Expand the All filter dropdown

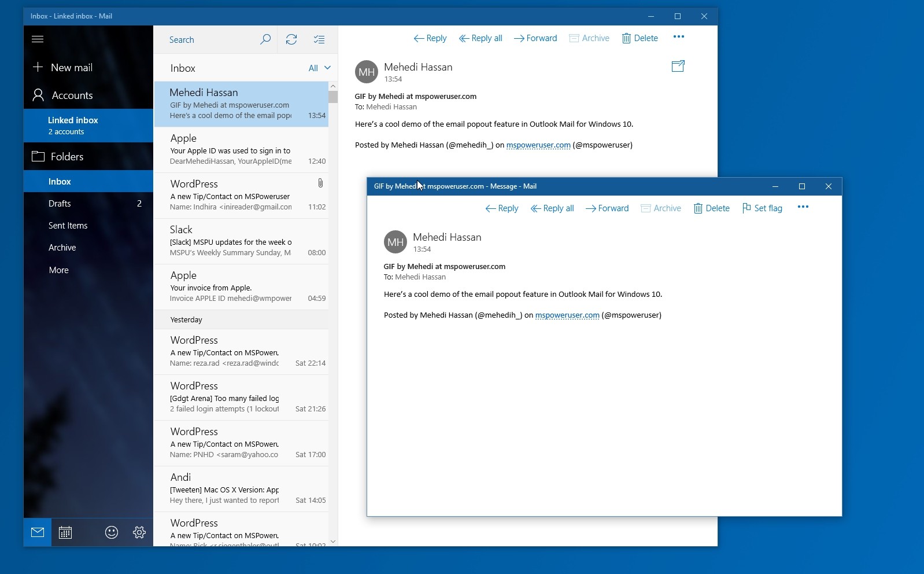(x=319, y=68)
